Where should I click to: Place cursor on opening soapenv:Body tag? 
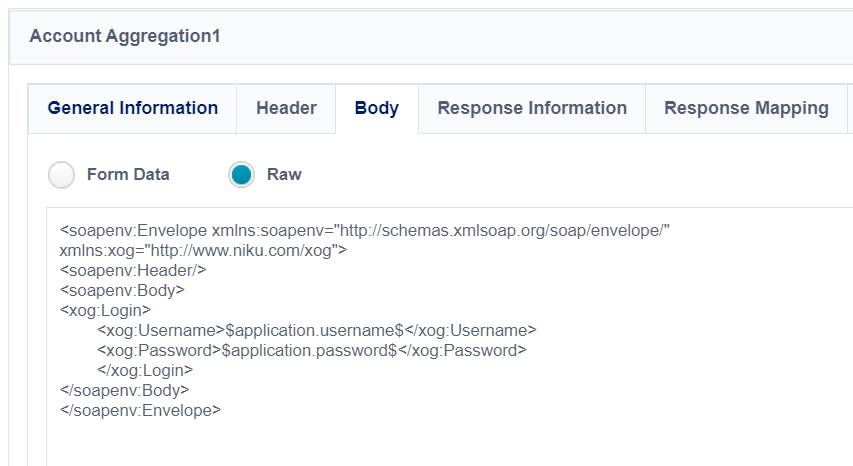coord(122,291)
